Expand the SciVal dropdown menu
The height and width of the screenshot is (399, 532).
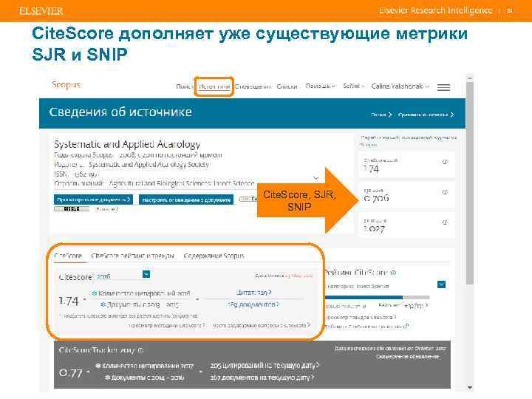click(x=353, y=86)
